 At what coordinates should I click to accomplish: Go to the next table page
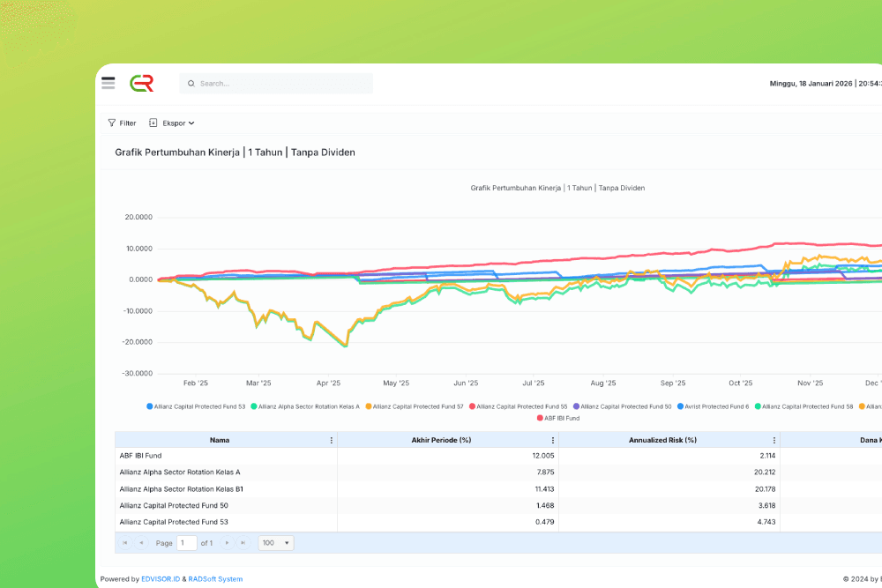tap(227, 543)
